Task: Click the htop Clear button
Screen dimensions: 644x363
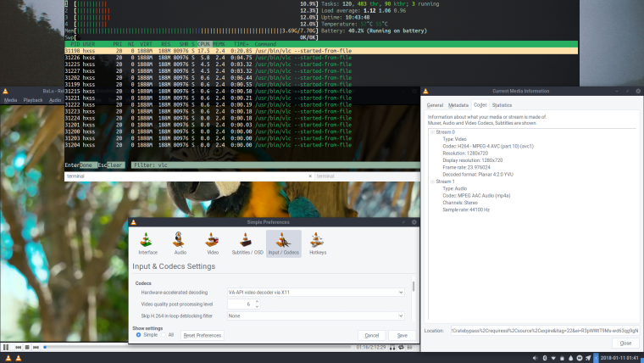Action: coord(114,165)
